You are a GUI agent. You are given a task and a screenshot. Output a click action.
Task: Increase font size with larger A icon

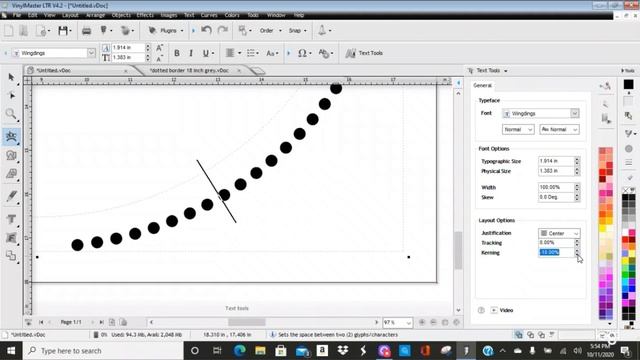tap(160, 48)
